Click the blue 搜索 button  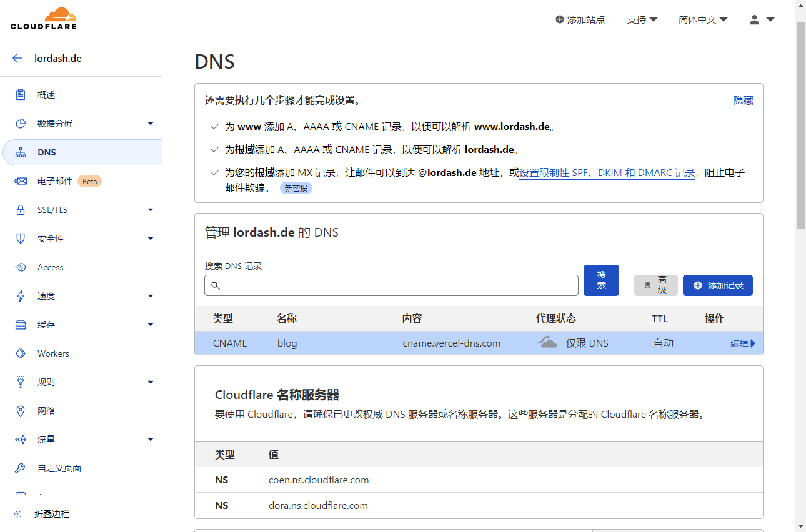[601, 280]
